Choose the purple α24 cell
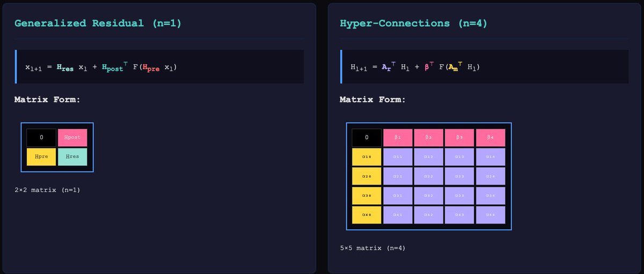The height and width of the screenshot is (274, 644). coord(491,176)
